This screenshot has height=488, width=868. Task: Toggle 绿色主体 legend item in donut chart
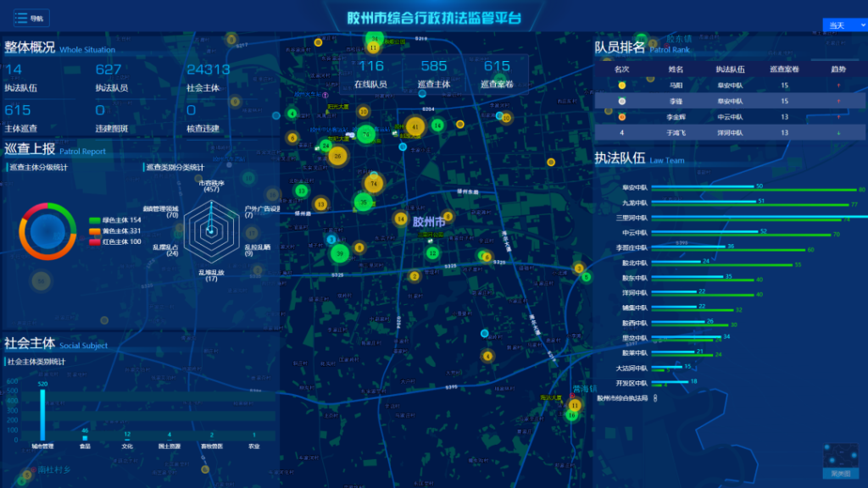(x=115, y=220)
